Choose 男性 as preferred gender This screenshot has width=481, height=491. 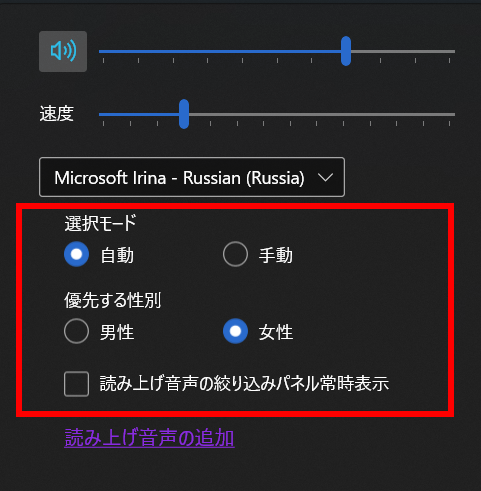point(77,331)
